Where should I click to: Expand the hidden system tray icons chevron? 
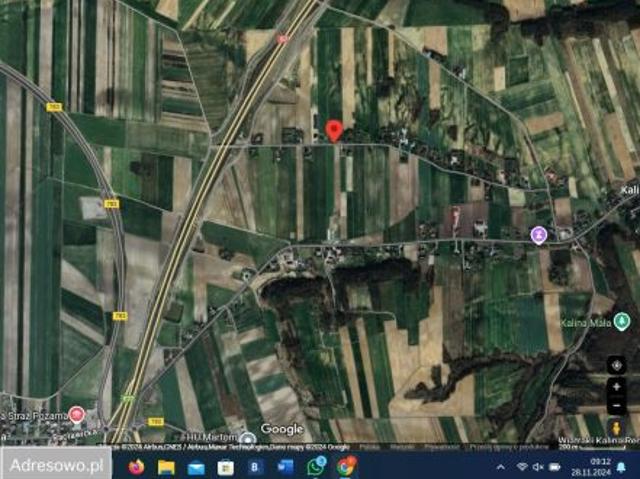[x=501, y=467]
